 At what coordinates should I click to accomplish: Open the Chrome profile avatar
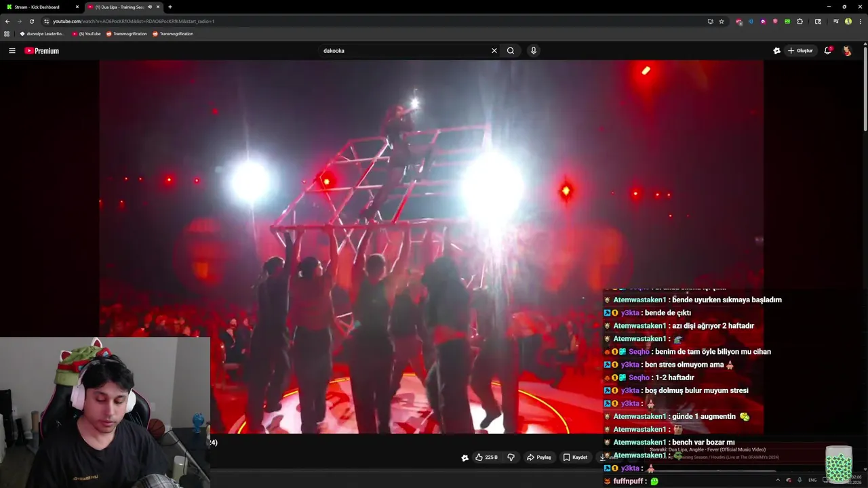848,21
